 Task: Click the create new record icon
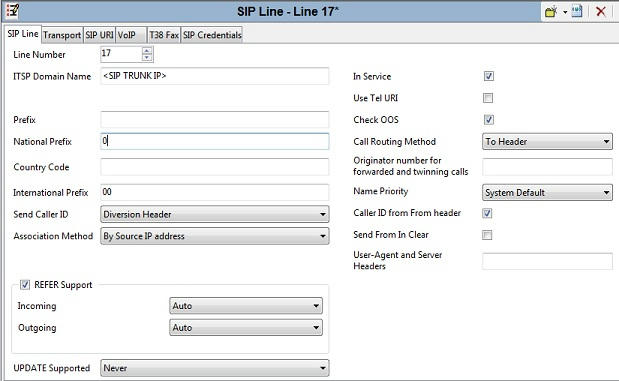pyautogui.click(x=551, y=11)
